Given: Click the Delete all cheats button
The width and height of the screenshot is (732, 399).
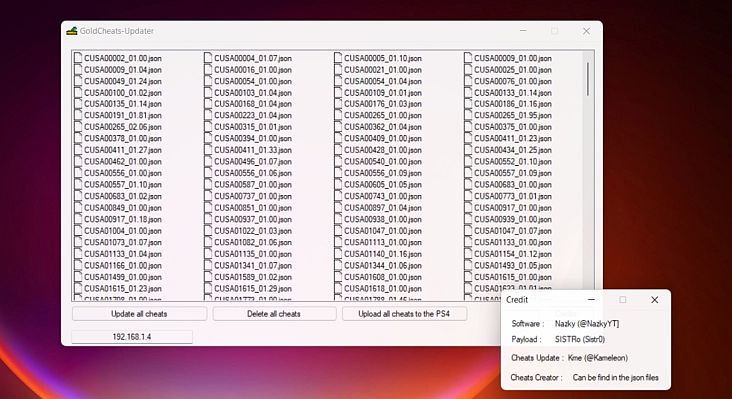Looking at the screenshot, I should (274, 314).
